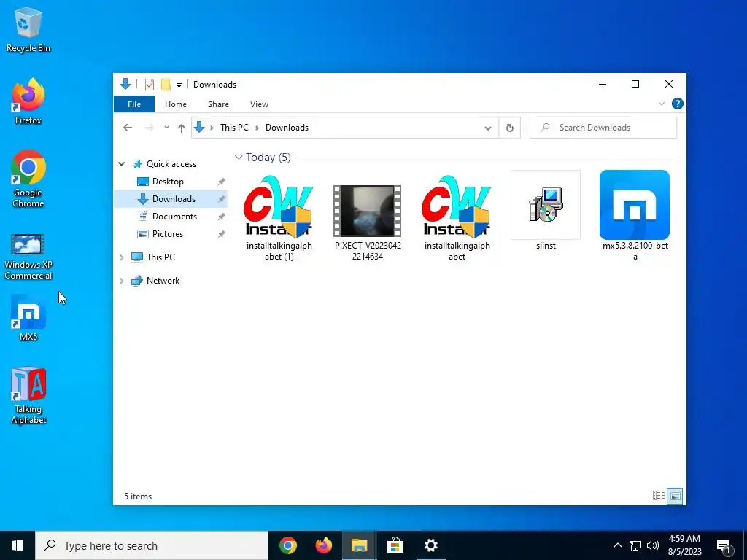Collapse the Today (5) group
747x560 pixels.
pos(239,157)
